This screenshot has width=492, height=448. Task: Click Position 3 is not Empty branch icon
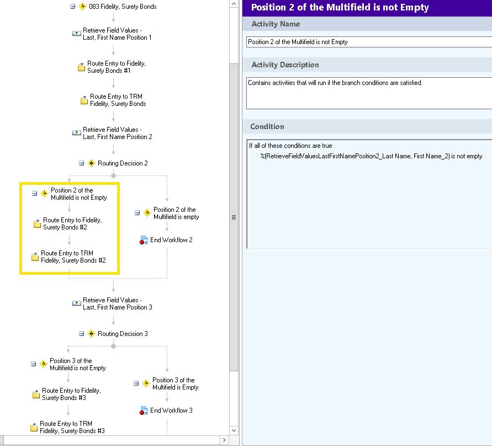tap(43, 364)
